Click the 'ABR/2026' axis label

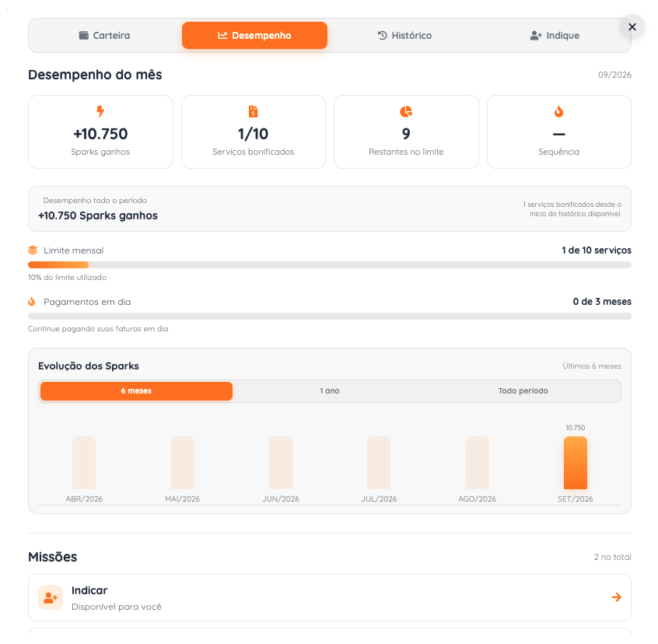(84, 499)
